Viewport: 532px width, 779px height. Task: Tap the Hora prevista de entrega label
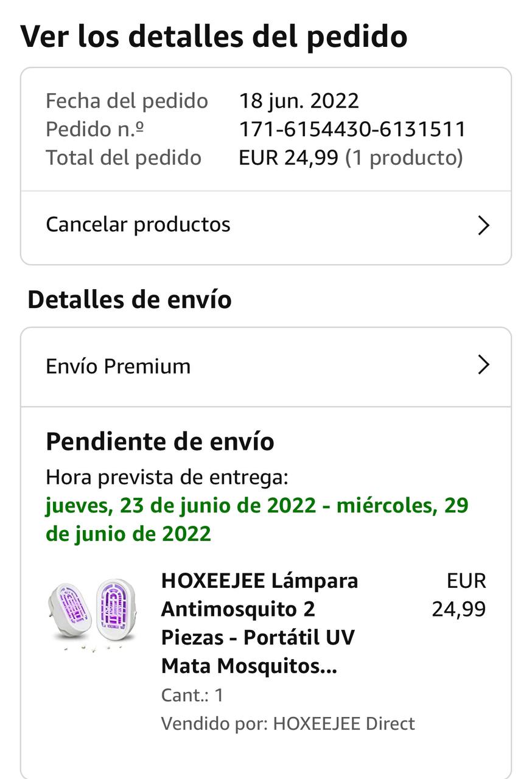167,477
